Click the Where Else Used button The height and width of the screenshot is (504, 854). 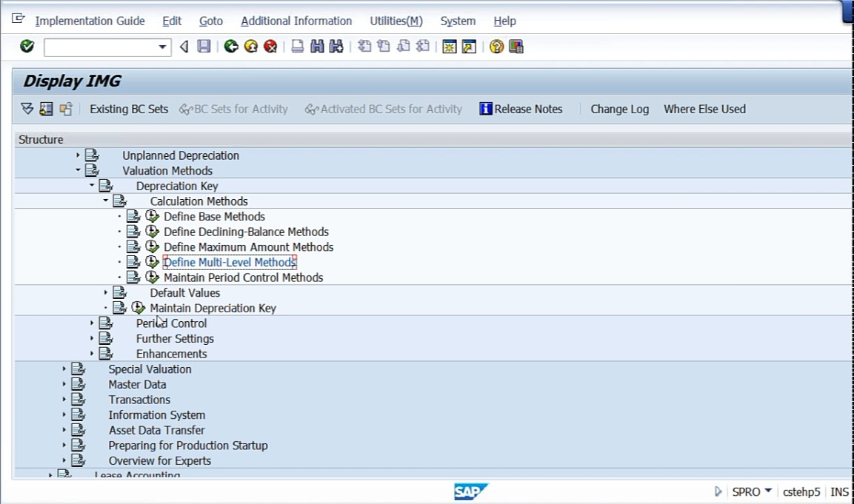(x=704, y=109)
